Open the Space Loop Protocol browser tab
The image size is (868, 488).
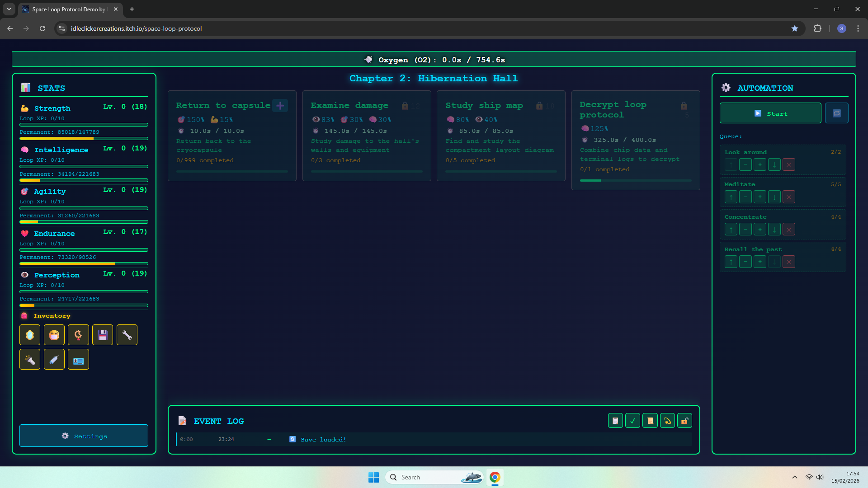[x=68, y=9]
